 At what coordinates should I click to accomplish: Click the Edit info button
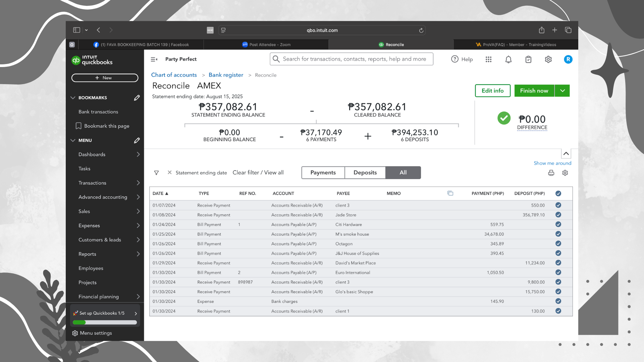pos(492,90)
